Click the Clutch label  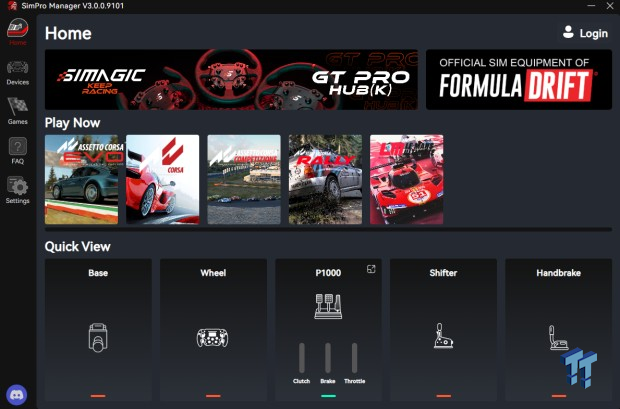click(x=301, y=381)
